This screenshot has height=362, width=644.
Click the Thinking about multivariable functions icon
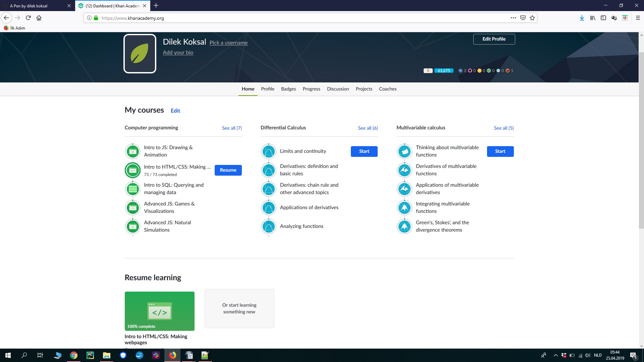click(405, 152)
